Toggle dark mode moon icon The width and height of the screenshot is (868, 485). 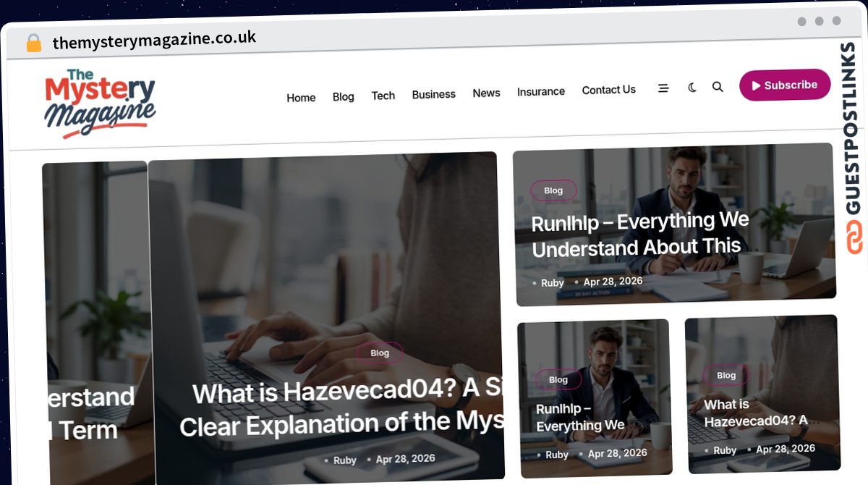692,88
